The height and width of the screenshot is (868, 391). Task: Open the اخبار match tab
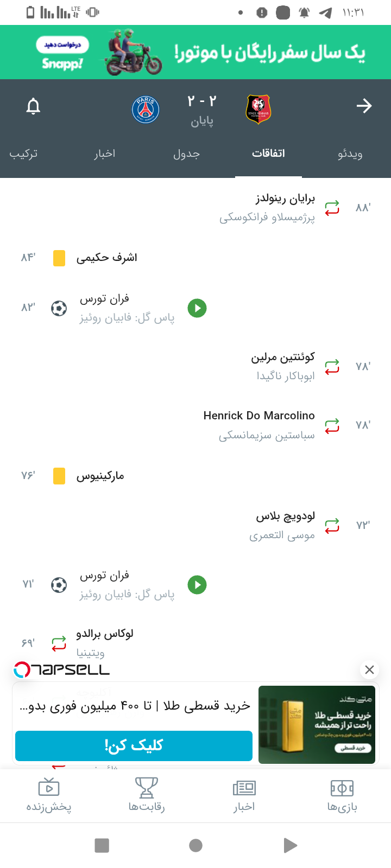coord(104,154)
